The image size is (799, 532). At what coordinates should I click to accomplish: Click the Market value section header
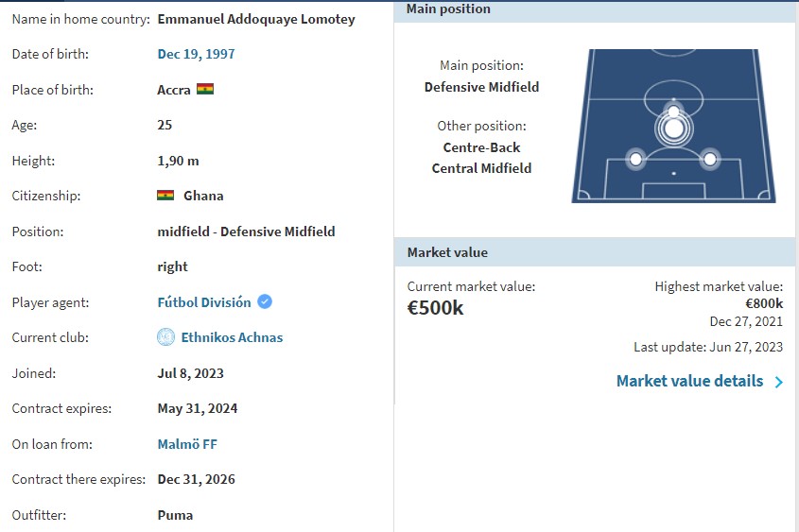coord(597,252)
